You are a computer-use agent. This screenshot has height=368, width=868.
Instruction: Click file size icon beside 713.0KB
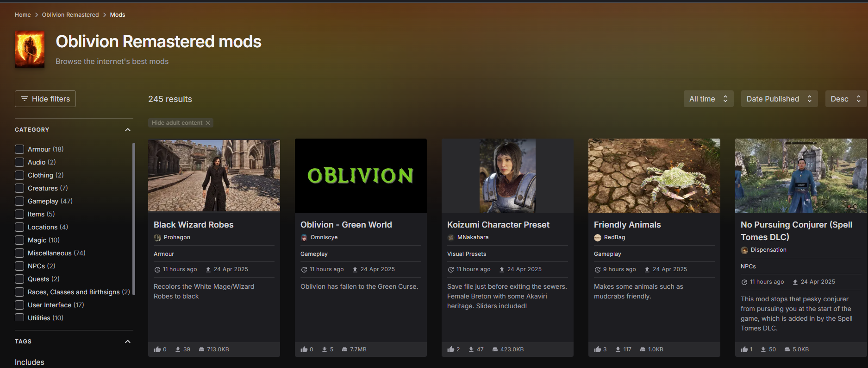coord(202,349)
